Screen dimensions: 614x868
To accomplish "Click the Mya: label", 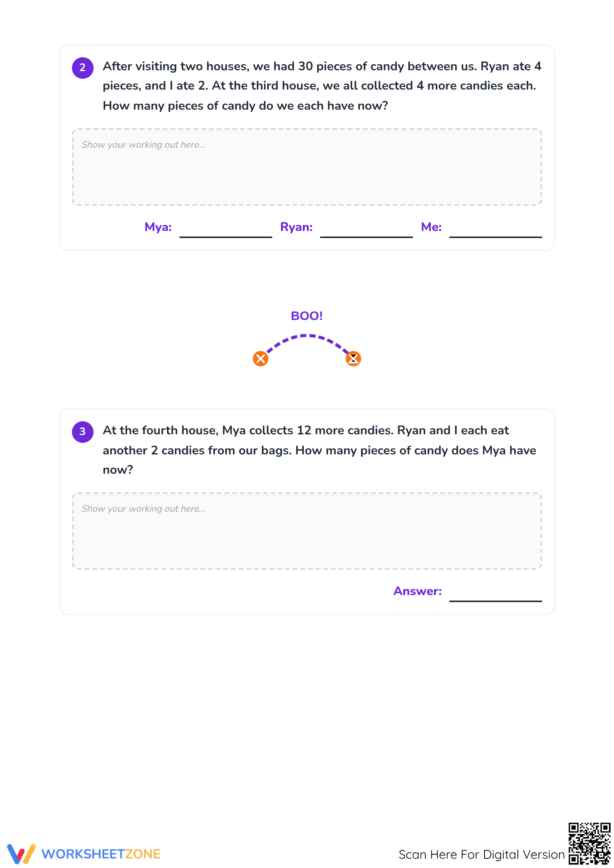I will [158, 227].
